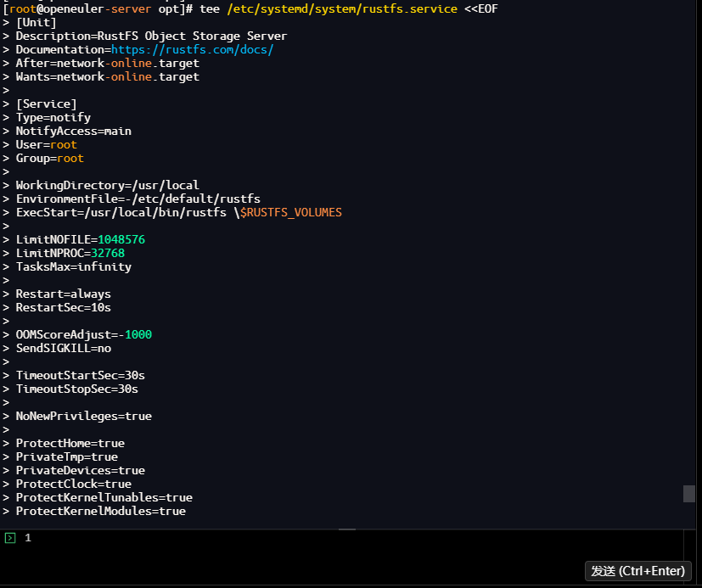Click the 发送 (Ctrl+Enter) send button
Screen dimensions: 702x588
pyautogui.click(x=637, y=571)
